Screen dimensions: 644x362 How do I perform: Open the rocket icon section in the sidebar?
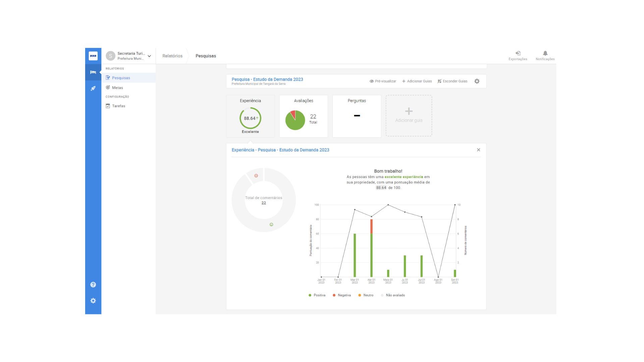(x=93, y=88)
